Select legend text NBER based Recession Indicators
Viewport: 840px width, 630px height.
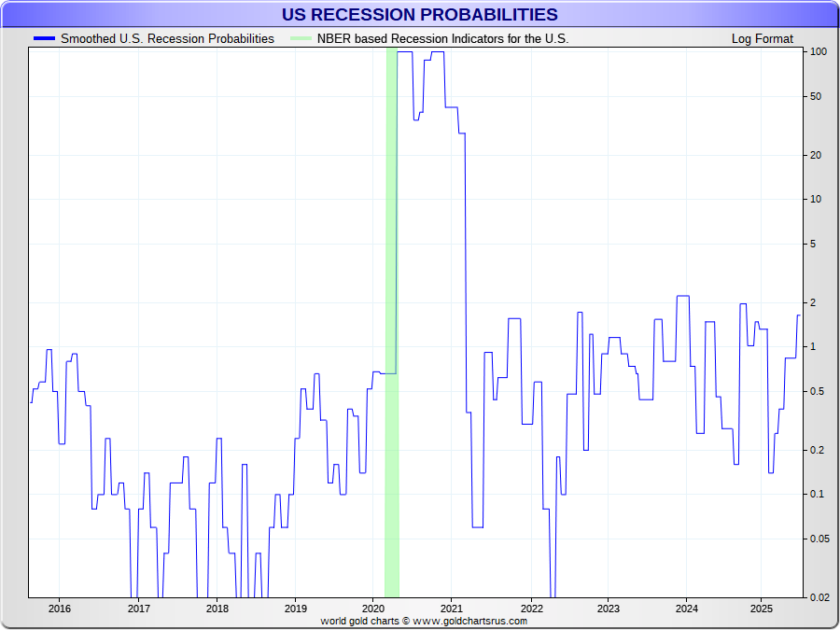(x=442, y=38)
